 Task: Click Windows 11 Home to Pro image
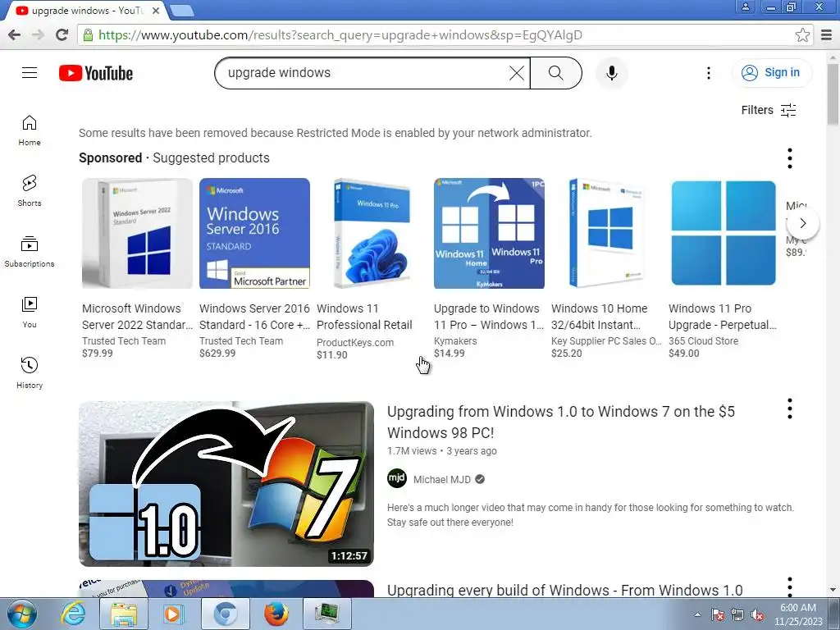click(489, 233)
